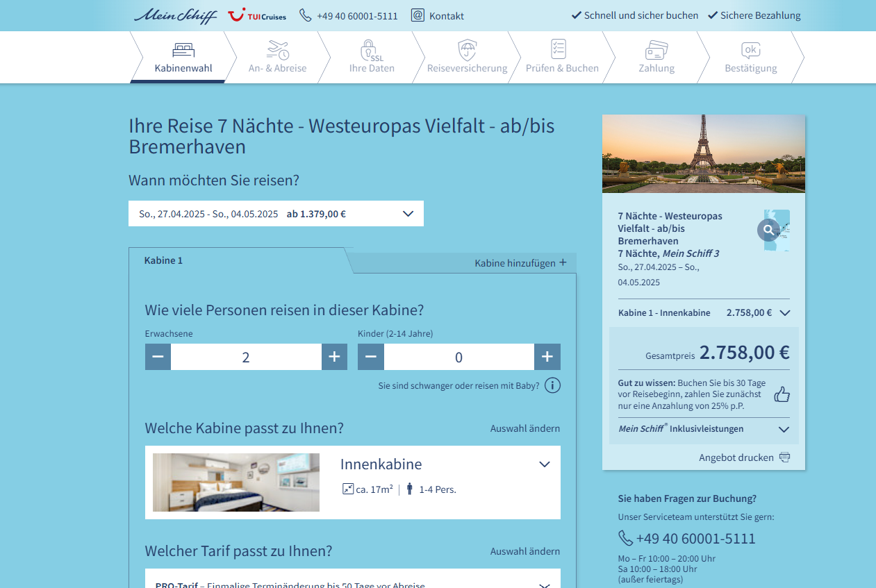
Task: Switch to the Kabine 1 tab
Action: pyautogui.click(x=163, y=260)
